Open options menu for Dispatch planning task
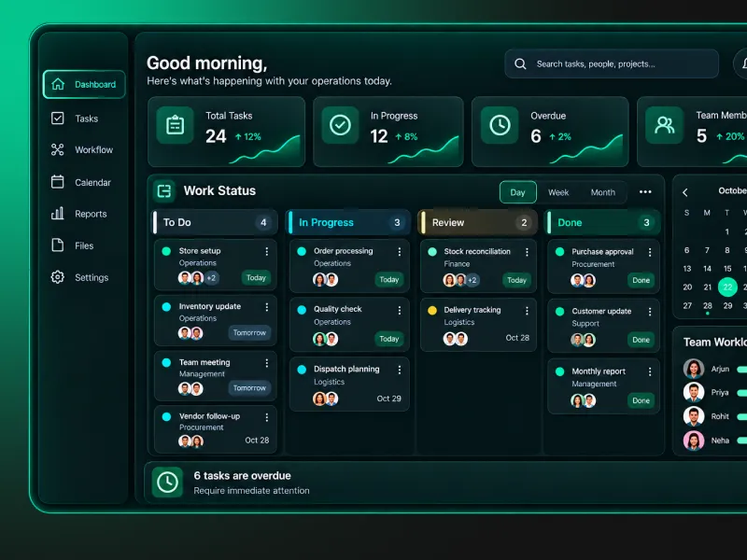The width and height of the screenshot is (747, 560). [x=400, y=370]
